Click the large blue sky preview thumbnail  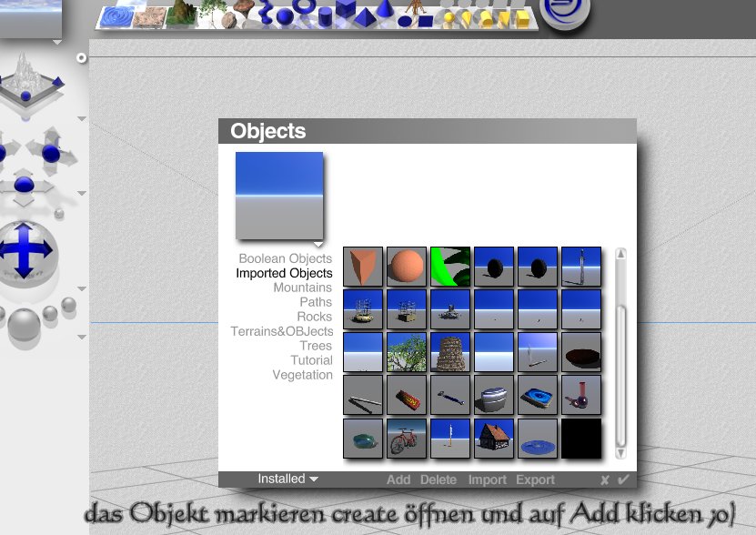pyautogui.click(x=279, y=196)
